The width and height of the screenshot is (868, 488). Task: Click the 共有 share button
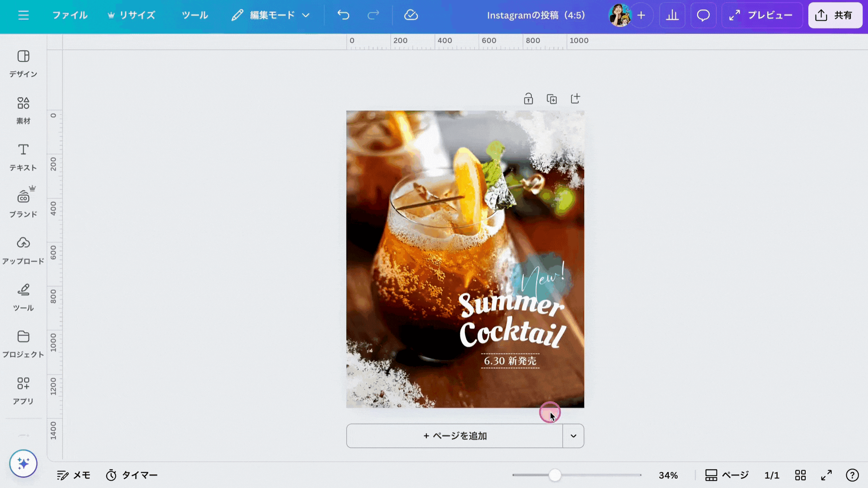point(835,15)
